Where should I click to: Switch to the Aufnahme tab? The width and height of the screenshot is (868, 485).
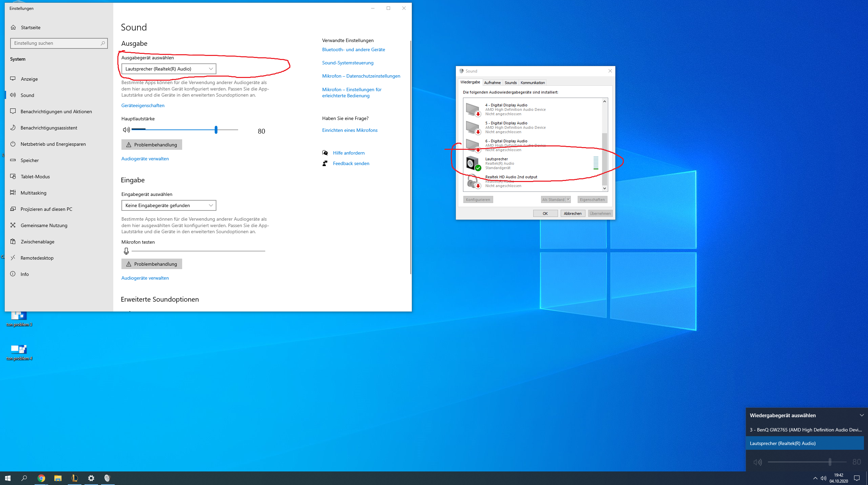point(492,83)
